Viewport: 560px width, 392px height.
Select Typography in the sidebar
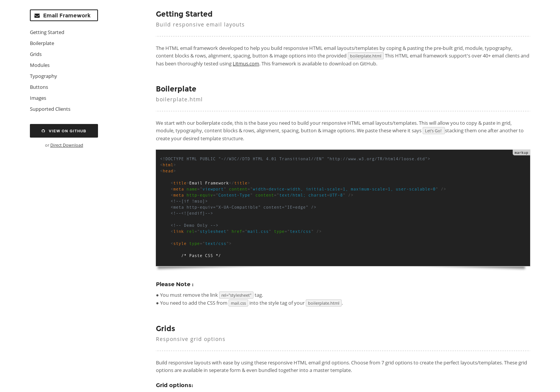coord(43,76)
